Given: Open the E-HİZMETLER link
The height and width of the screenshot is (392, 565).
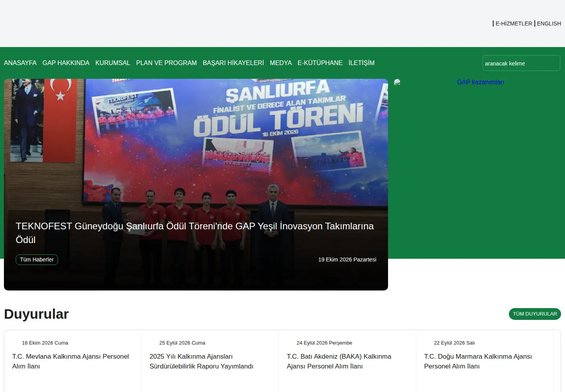Looking at the screenshot, I should (x=514, y=24).
